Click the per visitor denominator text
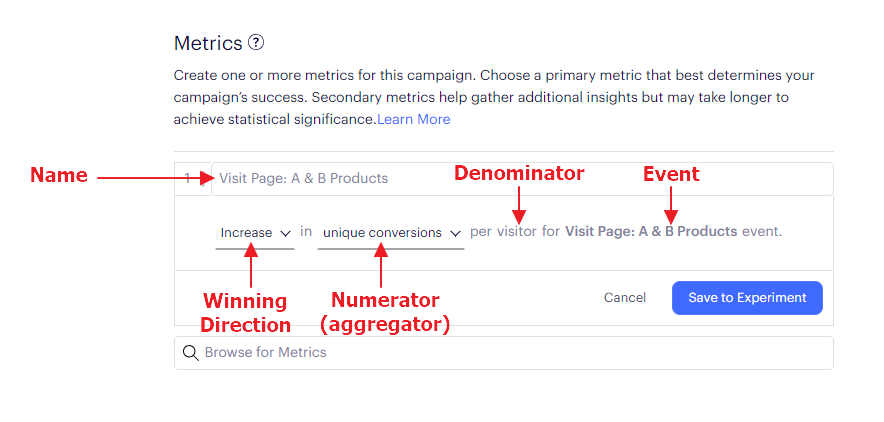The height and width of the screenshot is (422, 884). 503,232
